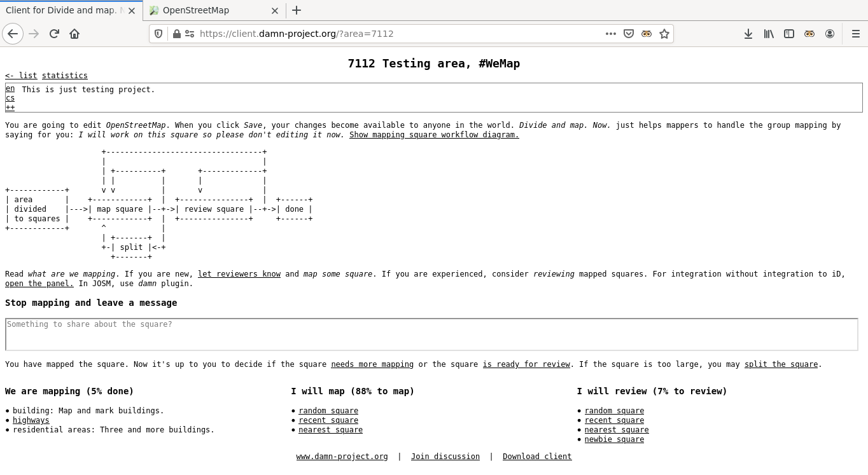Image resolution: width=868 pixels, height=475 pixels.
Task: Choose split the square
Action: pos(781,364)
